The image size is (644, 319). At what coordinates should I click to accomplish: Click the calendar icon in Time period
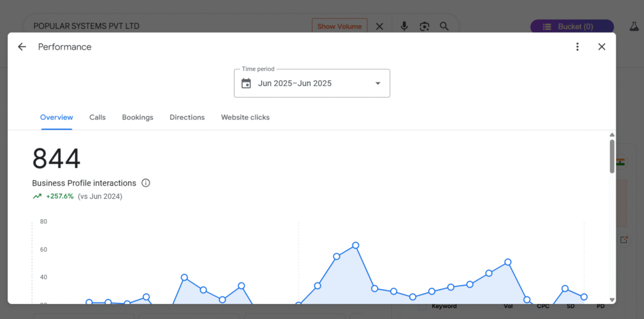(247, 83)
